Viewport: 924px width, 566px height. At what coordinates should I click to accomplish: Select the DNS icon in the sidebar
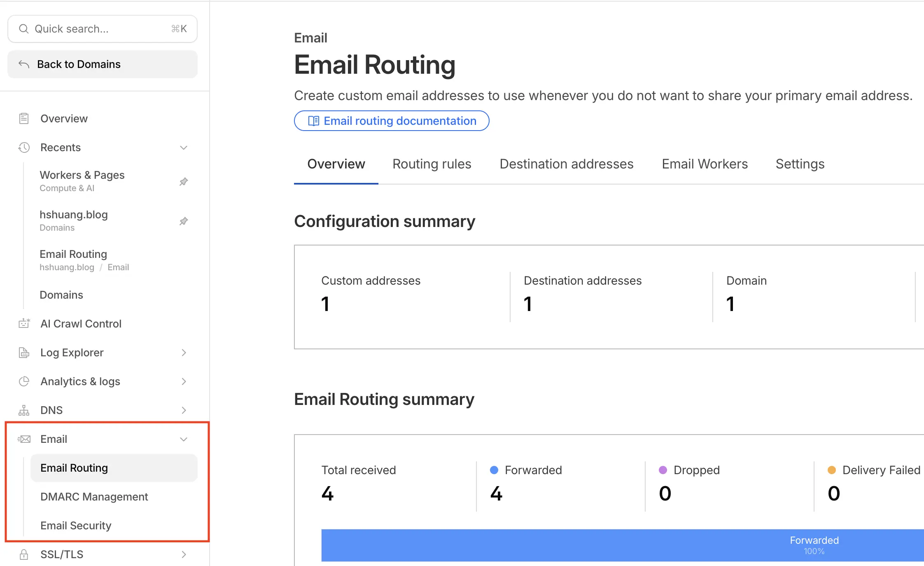[24, 410]
